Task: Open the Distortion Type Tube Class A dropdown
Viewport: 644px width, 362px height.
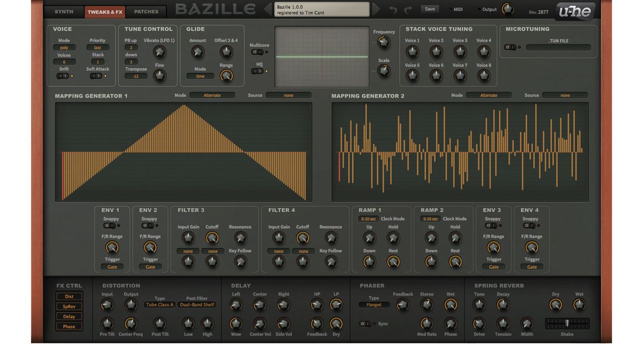Action: tap(159, 305)
